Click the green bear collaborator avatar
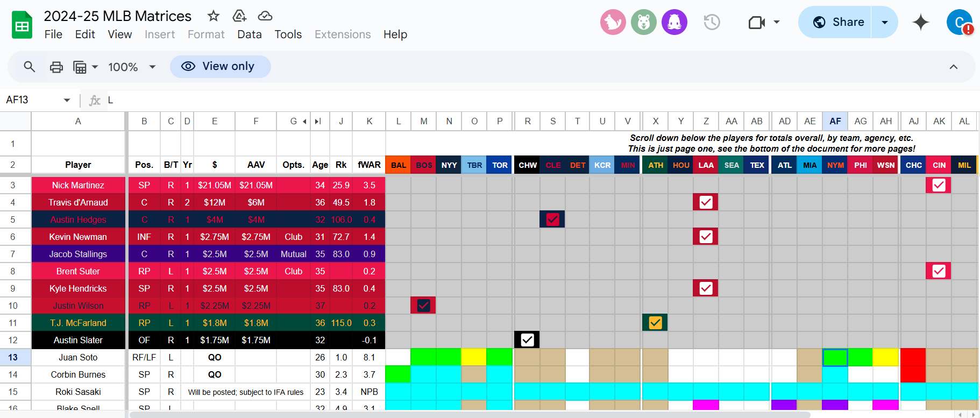Image resolution: width=980 pixels, height=418 pixels. pos(644,22)
